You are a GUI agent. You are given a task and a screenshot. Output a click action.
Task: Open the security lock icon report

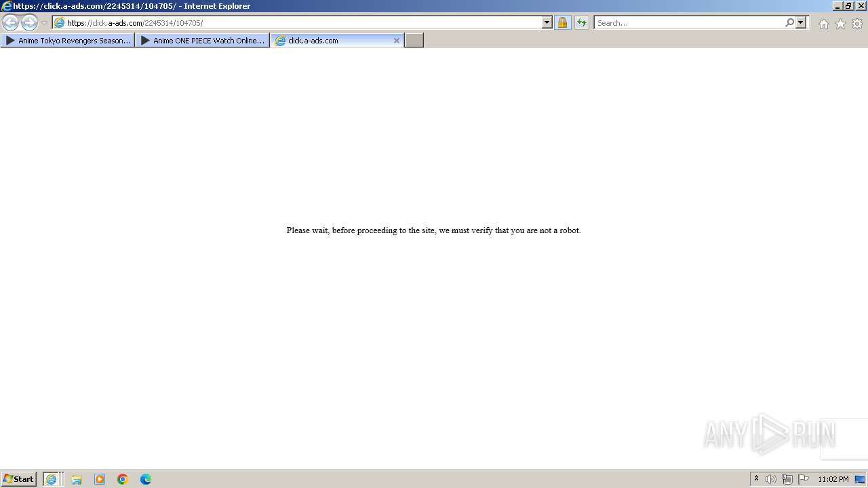[562, 23]
